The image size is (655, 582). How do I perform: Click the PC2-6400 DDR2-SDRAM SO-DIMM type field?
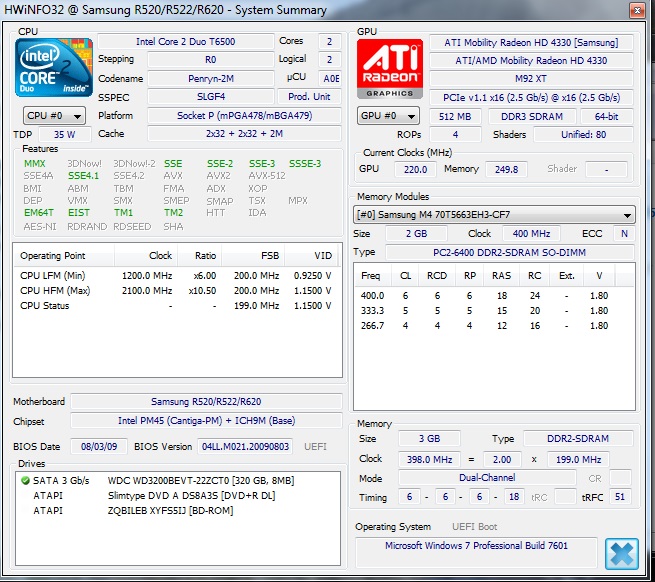(509, 252)
